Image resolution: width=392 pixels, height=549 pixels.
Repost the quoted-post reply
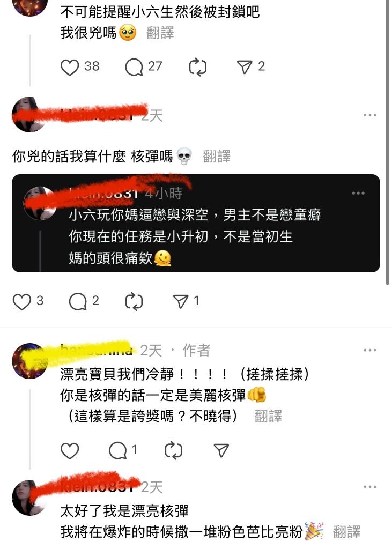(x=134, y=301)
